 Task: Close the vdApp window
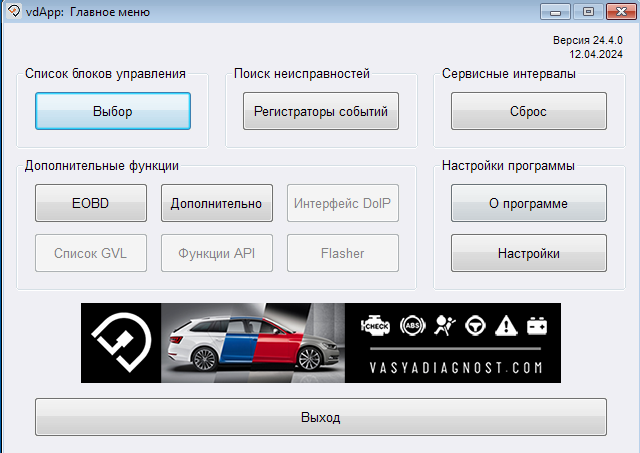[621, 11]
